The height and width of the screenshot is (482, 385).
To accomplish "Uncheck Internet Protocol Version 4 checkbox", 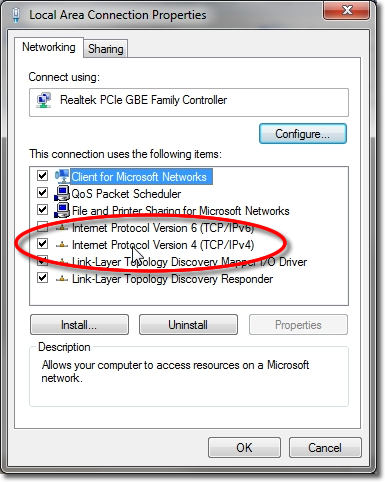I will coord(42,243).
